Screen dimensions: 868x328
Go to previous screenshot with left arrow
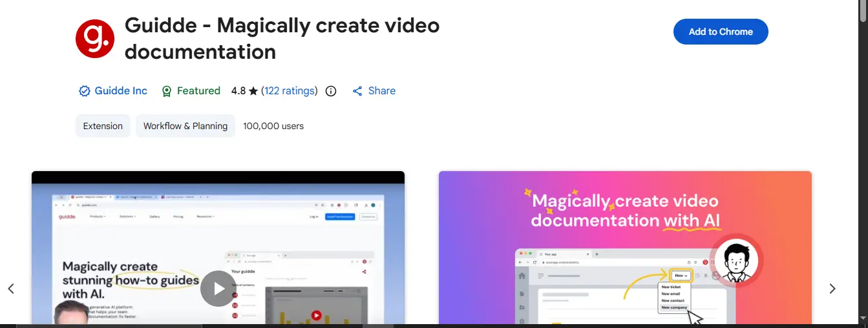[11, 289]
